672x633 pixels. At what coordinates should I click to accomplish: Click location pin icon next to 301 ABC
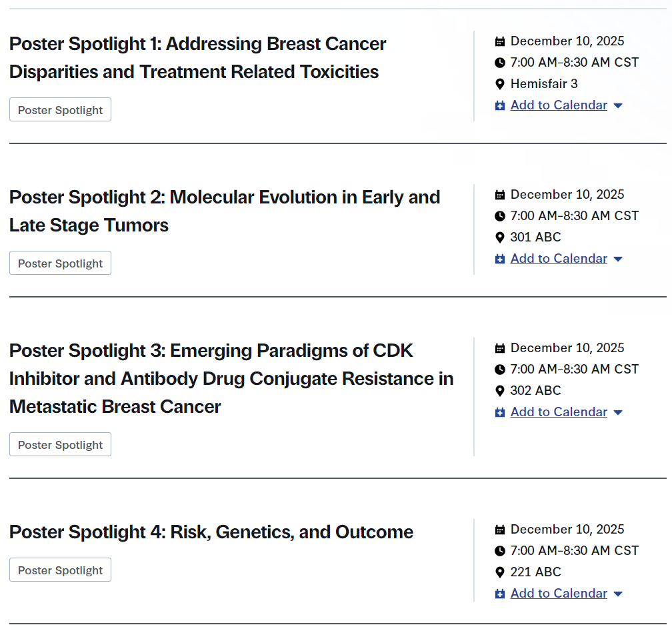pos(500,237)
